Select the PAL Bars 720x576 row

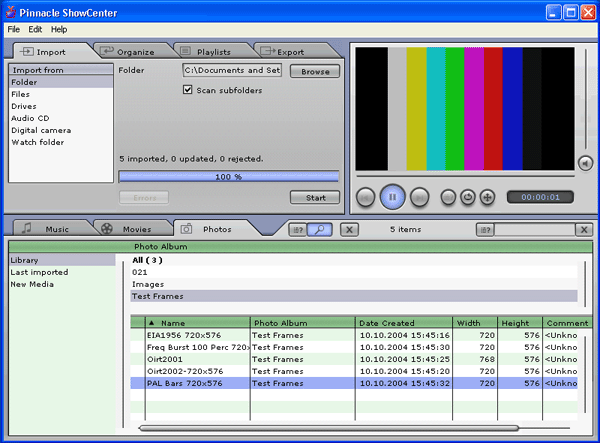tap(354, 383)
